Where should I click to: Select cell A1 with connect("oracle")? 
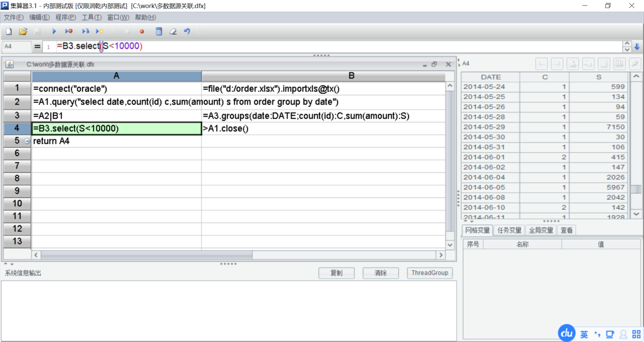click(x=116, y=89)
